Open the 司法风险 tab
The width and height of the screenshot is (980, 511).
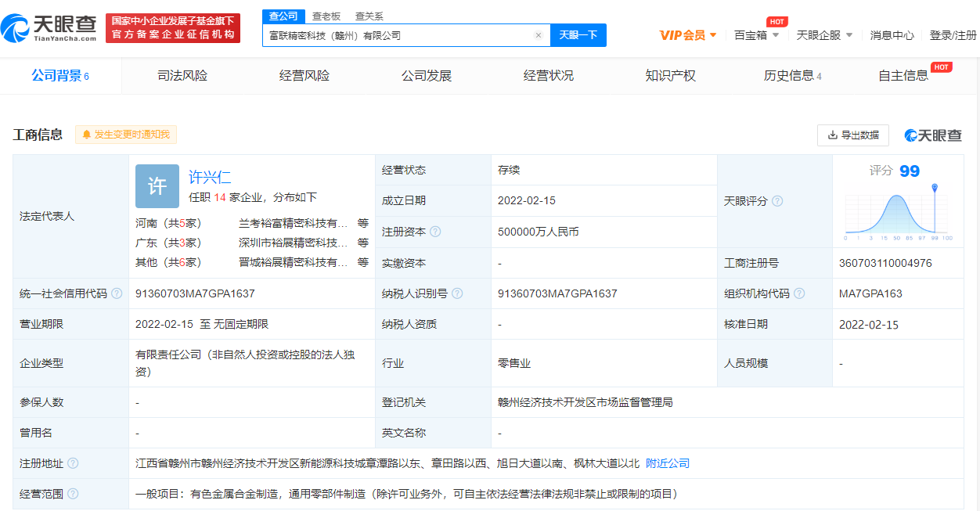coord(182,76)
